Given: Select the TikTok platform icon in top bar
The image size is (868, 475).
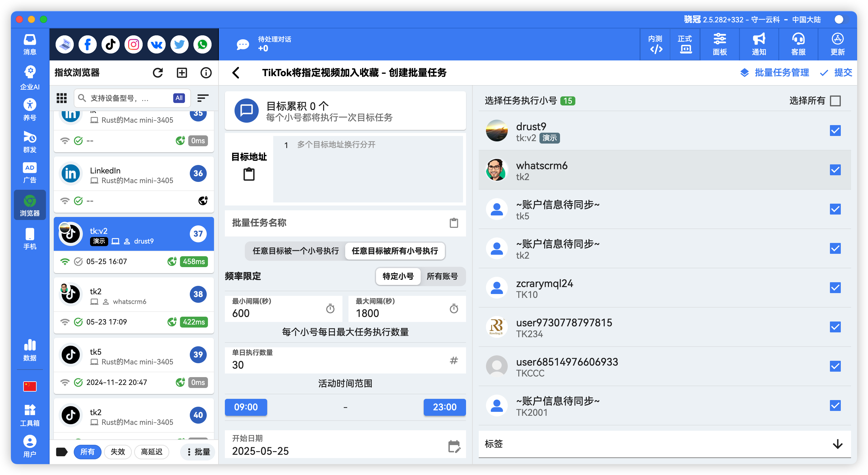Looking at the screenshot, I should [x=110, y=44].
